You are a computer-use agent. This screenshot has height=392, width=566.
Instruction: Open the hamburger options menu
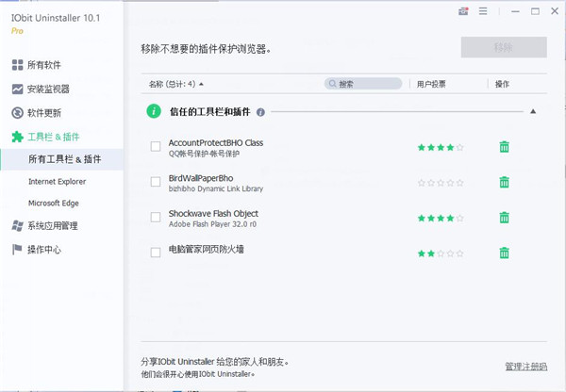click(483, 11)
